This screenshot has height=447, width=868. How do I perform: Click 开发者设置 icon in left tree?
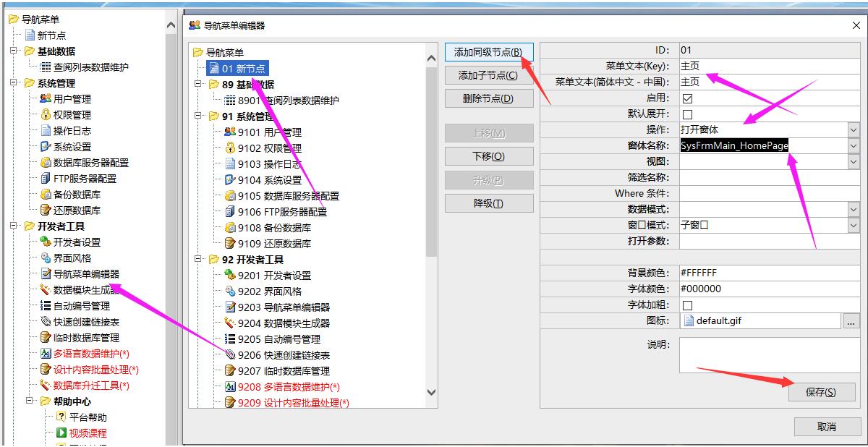tap(46, 242)
